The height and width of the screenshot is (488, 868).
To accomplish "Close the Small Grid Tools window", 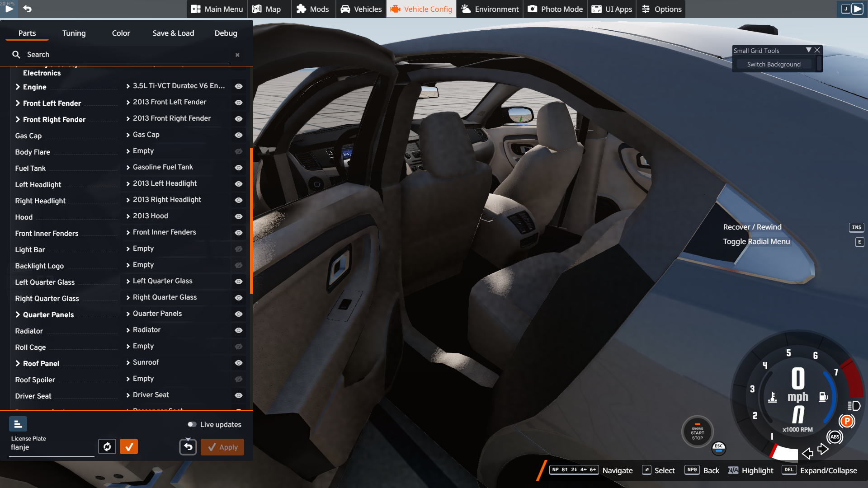I will pyautogui.click(x=817, y=50).
